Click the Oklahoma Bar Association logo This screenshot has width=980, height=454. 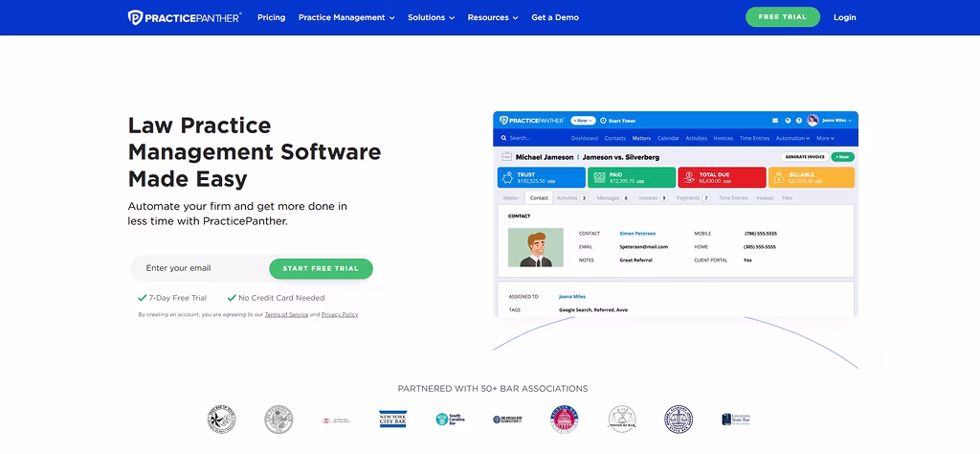click(507, 420)
